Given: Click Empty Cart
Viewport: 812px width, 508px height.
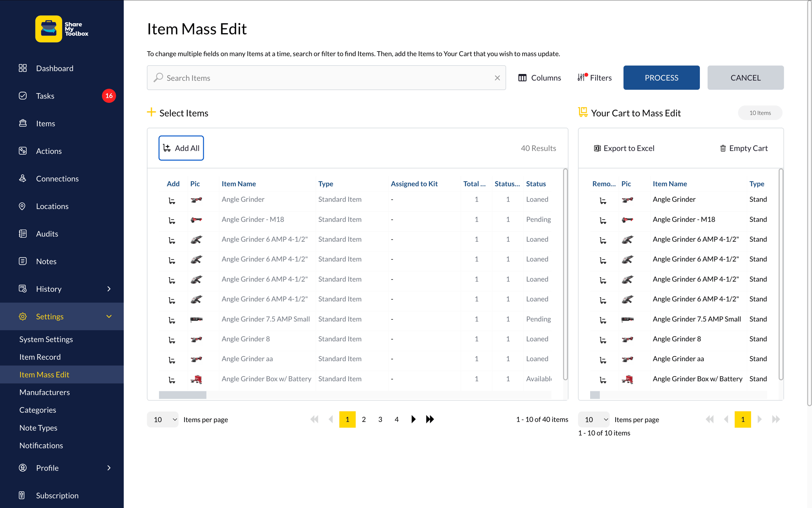Looking at the screenshot, I should (744, 148).
